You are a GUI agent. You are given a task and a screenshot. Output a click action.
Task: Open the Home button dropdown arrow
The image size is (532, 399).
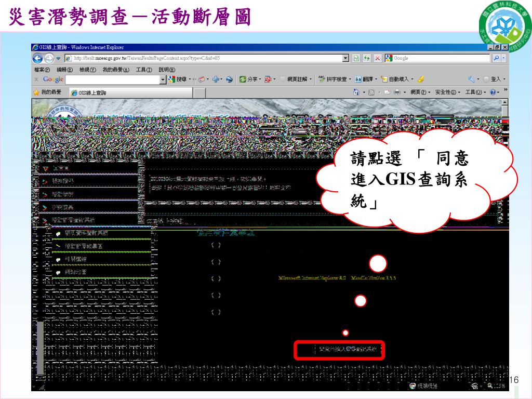[364, 92]
